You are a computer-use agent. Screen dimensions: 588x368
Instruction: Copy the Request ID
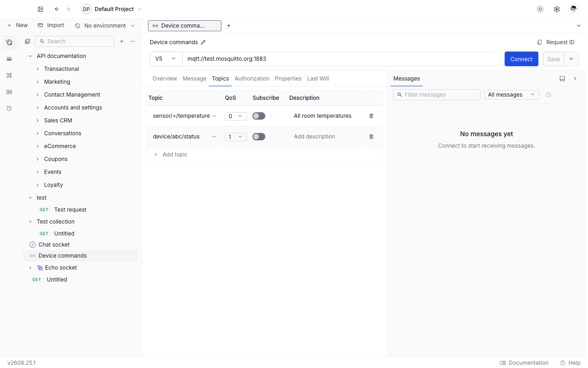coord(556,42)
